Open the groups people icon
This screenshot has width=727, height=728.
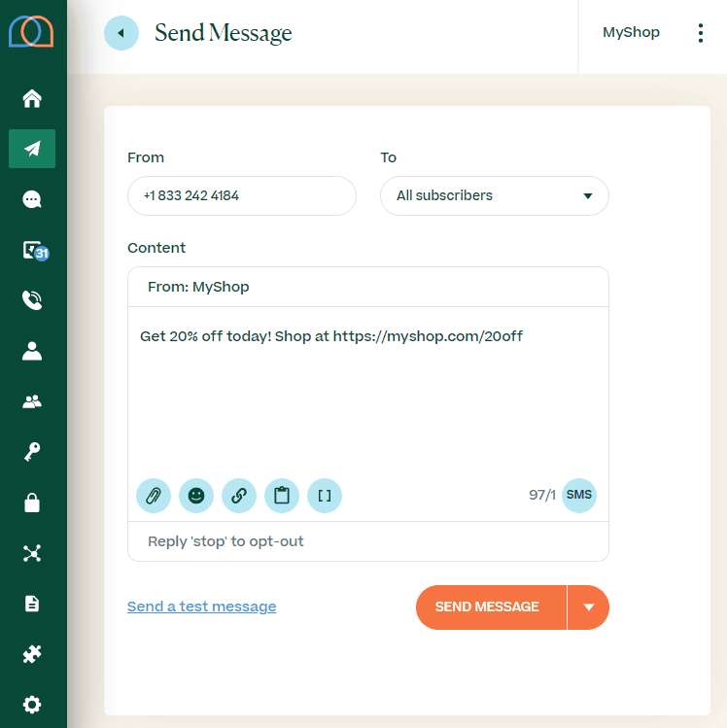(32, 401)
